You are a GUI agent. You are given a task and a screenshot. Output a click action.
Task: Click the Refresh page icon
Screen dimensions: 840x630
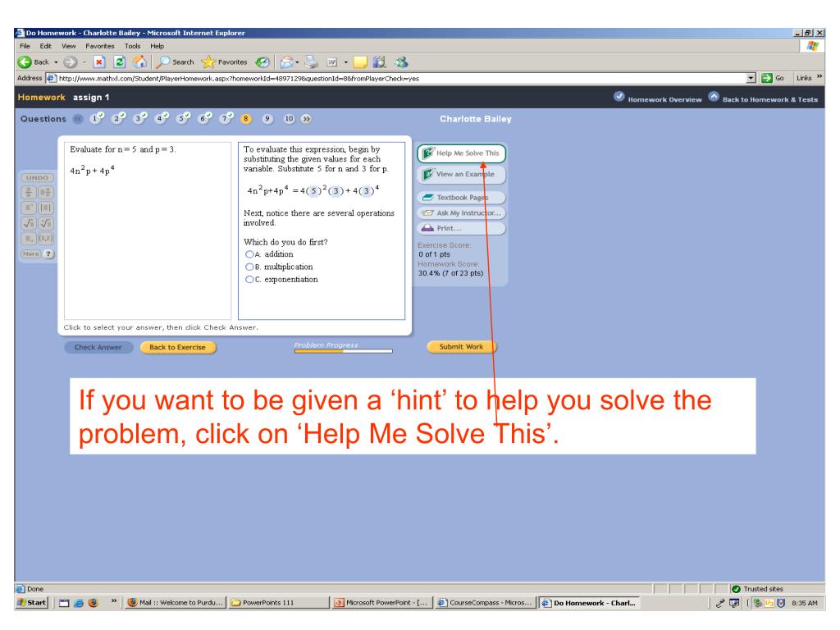coord(120,62)
